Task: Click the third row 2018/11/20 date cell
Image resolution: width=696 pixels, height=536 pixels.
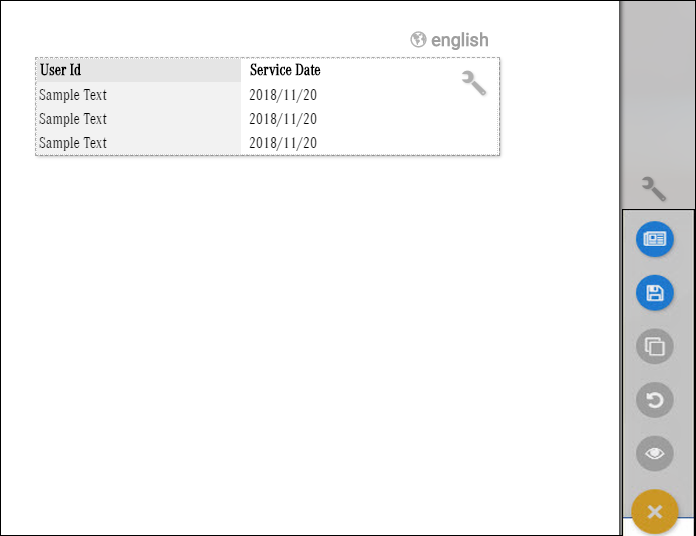Action: point(283,143)
